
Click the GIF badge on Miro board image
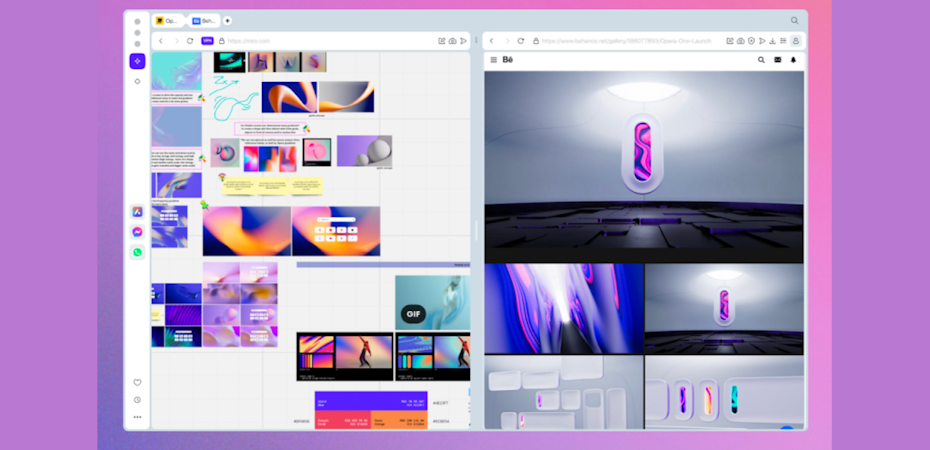(413, 314)
